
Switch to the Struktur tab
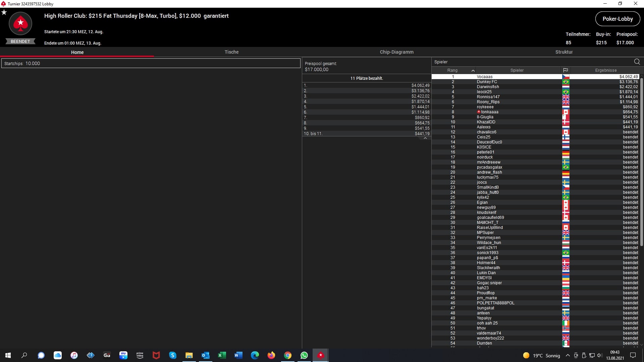(564, 52)
